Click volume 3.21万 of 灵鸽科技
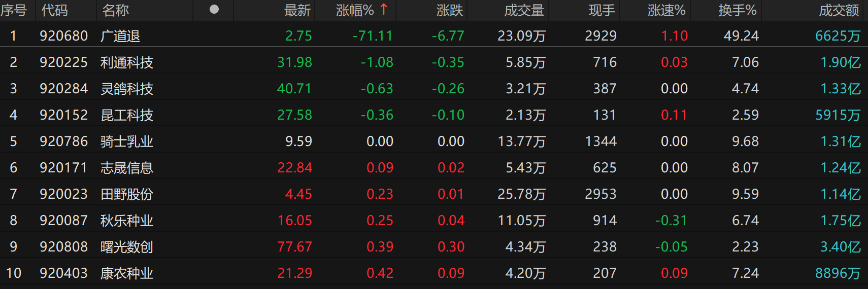This screenshot has height=289, width=868. [526, 89]
